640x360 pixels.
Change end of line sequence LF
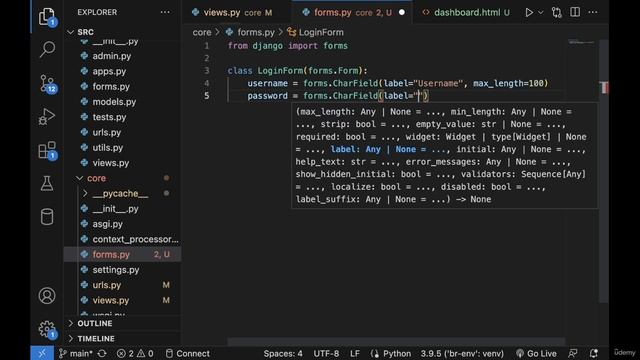tap(355, 353)
